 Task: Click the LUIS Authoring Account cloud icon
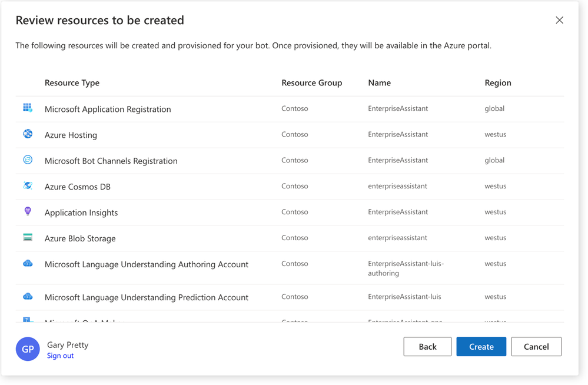(x=28, y=263)
